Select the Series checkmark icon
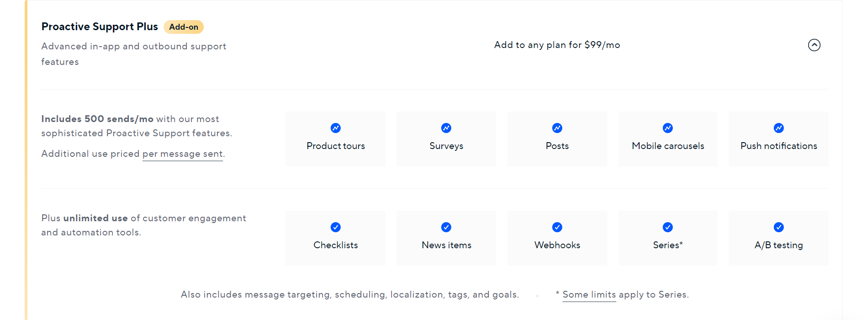Viewport: 868px width, 320px height. coord(667,227)
